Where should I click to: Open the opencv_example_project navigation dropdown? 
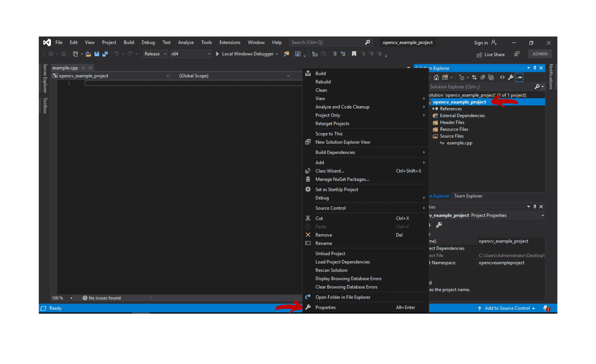(x=111, y=76)
